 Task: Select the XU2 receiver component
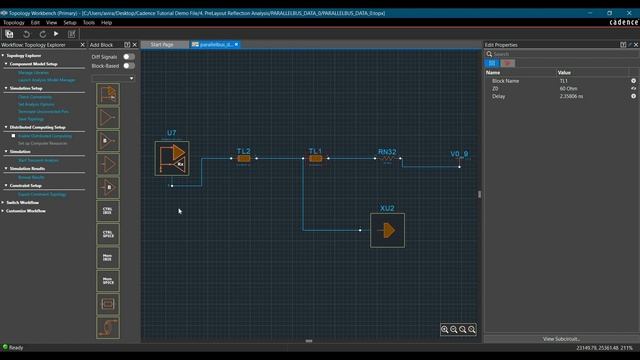coord(387,230)
